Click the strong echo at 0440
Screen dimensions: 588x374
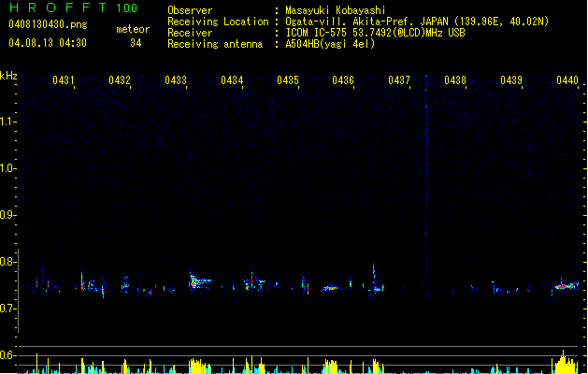pyautogui.click(x=566, y=286)
